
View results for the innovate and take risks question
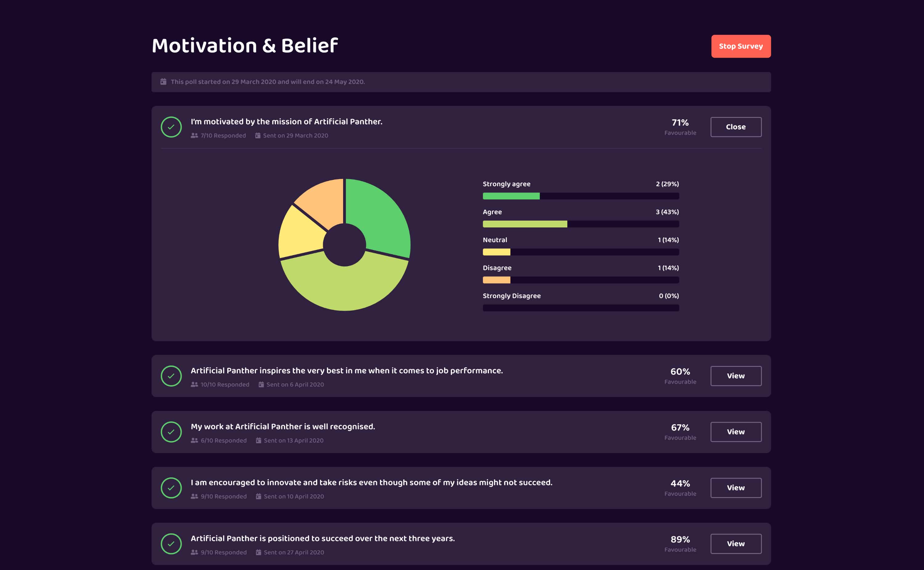[x=736, y=488]
